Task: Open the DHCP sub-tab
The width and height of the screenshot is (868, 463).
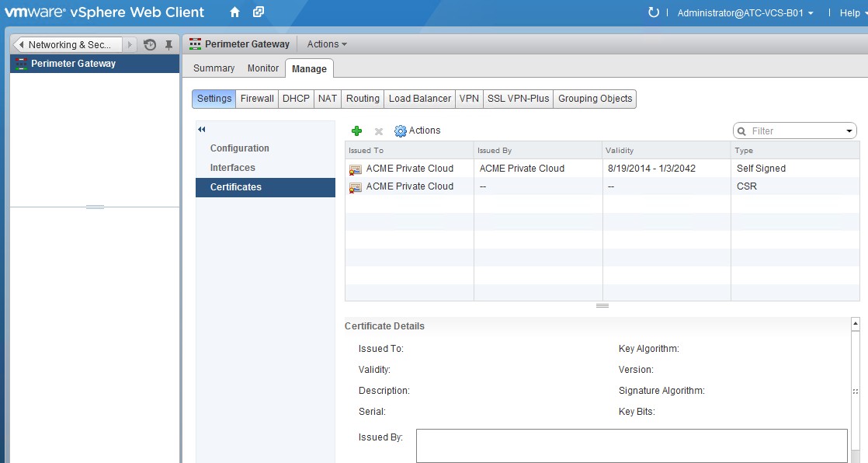Action: [x=296, y=99]
